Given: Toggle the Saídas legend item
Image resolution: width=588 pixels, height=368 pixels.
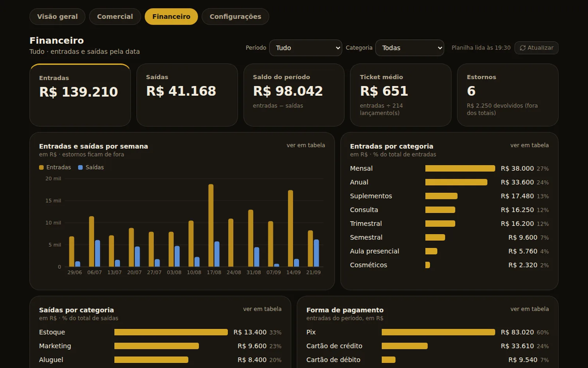Looking at the screenshot, I should (x=91, y=167).
